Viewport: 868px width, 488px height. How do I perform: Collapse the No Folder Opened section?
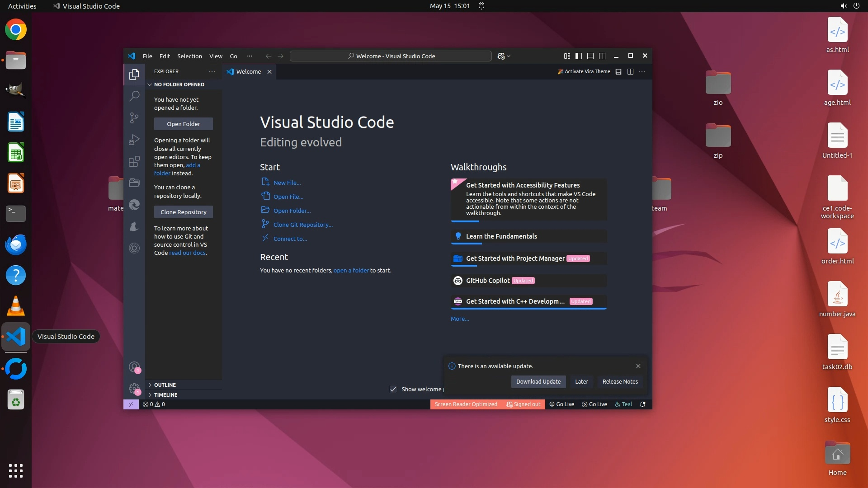(x=179, y=84)
